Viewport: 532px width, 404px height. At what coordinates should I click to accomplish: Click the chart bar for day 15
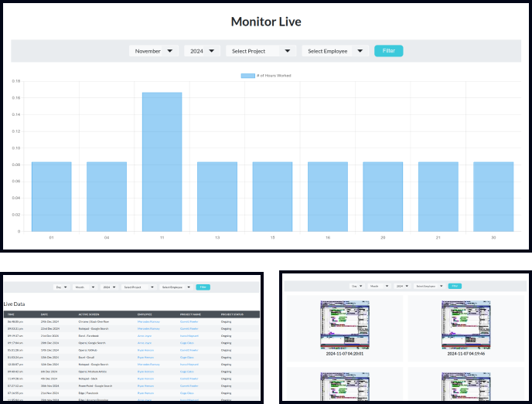coord(272,197)
